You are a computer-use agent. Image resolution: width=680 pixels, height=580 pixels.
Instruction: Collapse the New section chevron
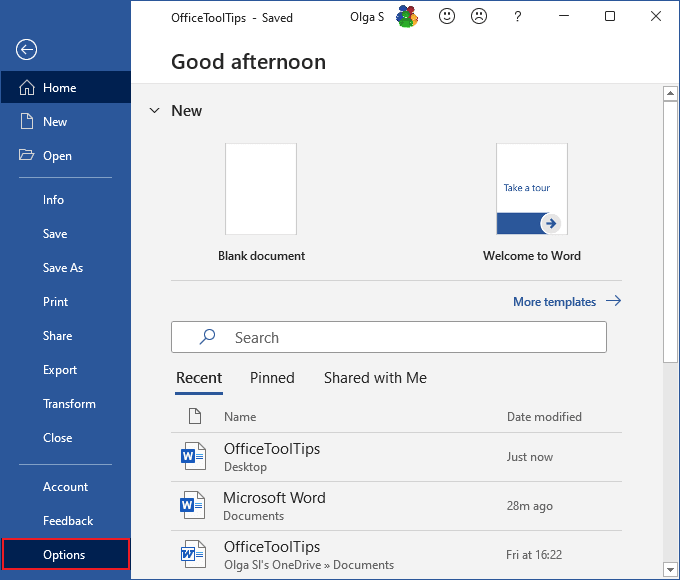pyautogui.click(x=154, y=111)
